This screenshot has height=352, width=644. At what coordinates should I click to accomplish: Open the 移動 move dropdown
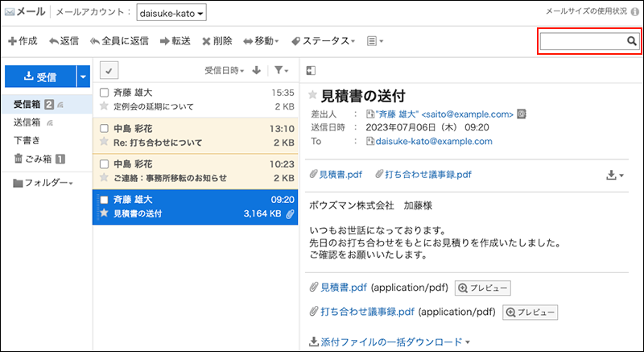pyautogui.click(x=261, y=41)
